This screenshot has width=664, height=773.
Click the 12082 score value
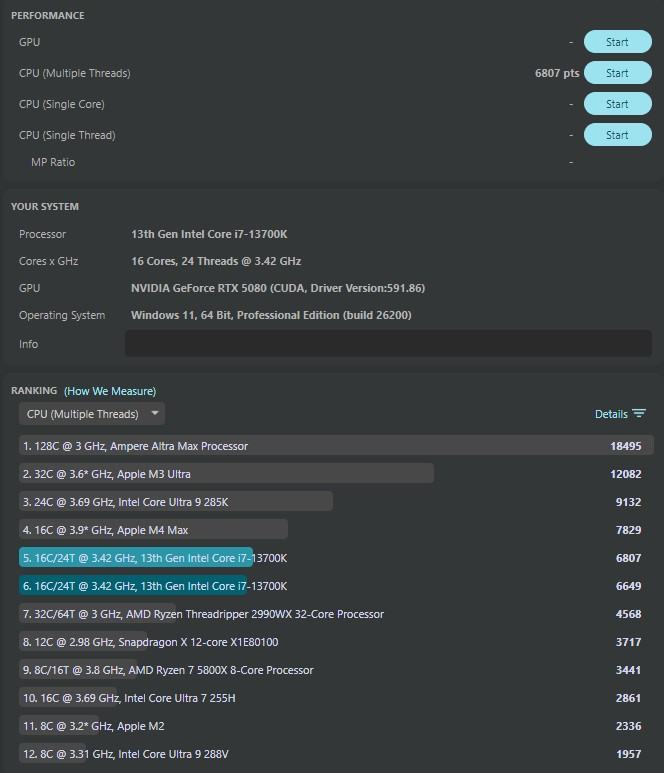(x=626, y=474)
